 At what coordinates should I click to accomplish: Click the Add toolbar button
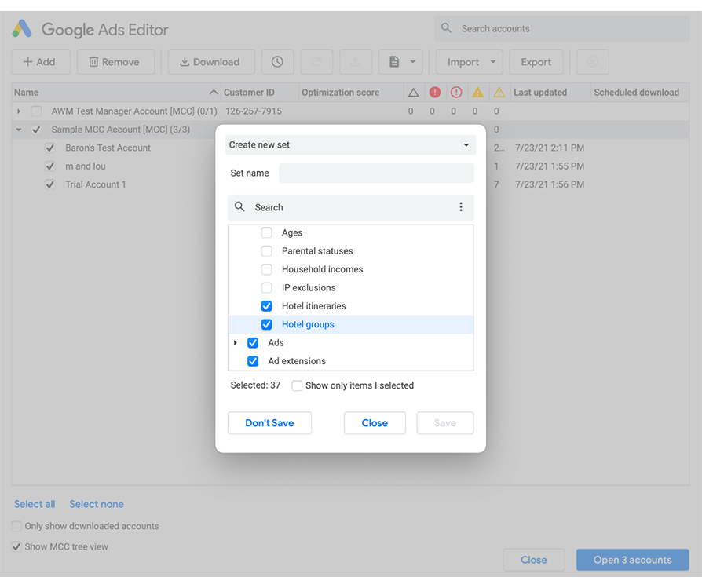[x=41, y=62]
